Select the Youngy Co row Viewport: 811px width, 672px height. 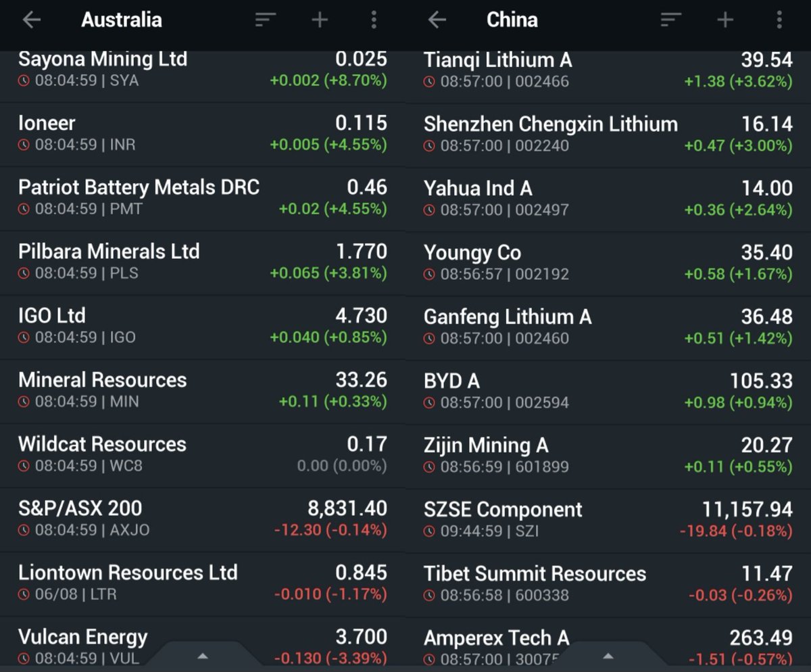[608, 264]
